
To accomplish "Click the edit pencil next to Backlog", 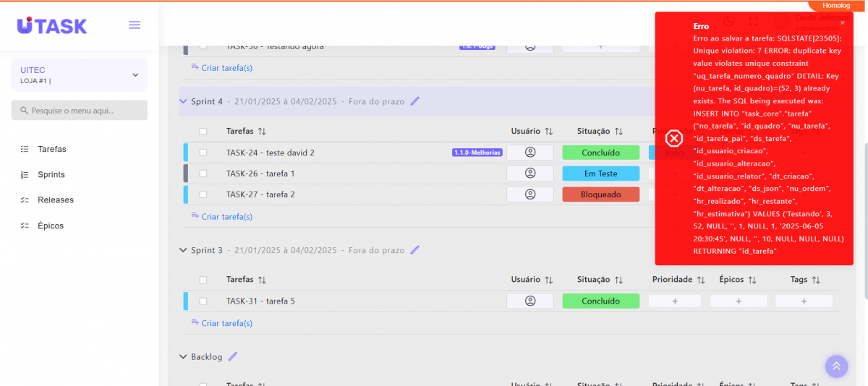I will tap(233, 356).
